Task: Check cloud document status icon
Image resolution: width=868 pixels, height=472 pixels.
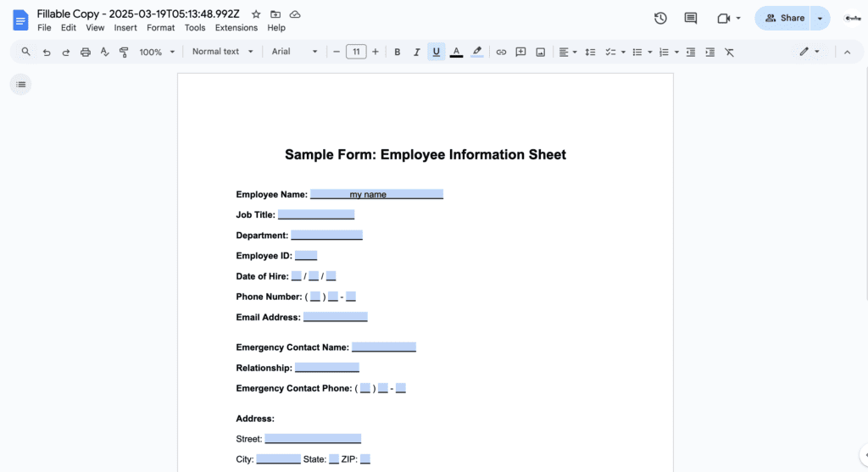Action: [295, 14]
